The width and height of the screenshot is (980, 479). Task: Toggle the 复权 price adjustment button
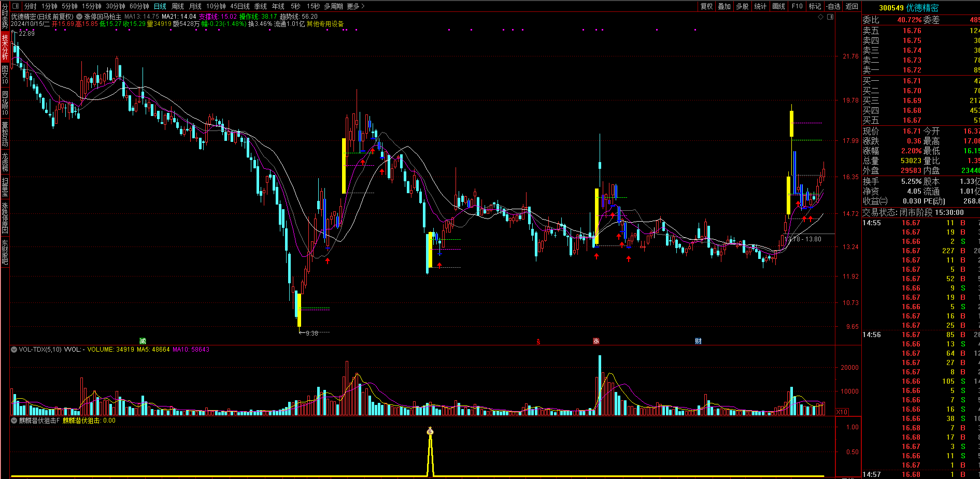tap(706, 6)
